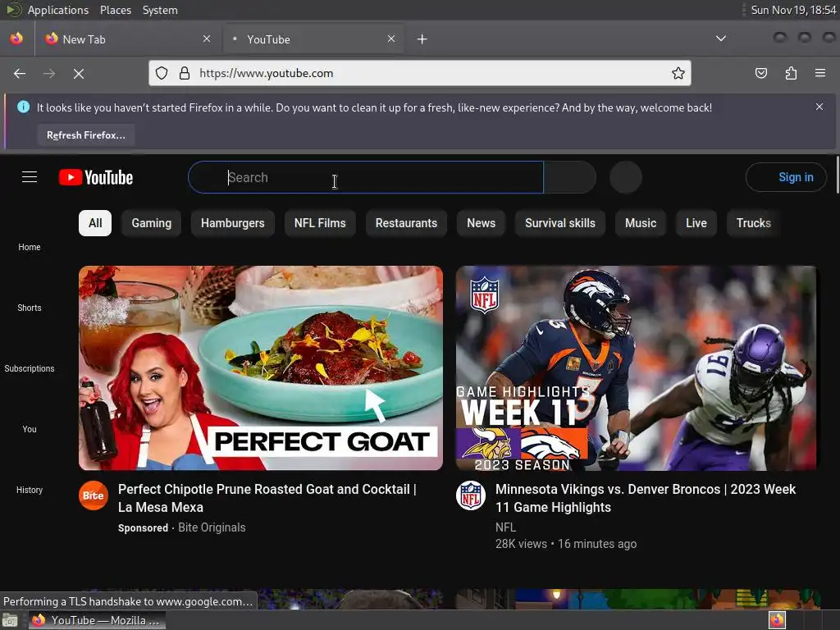Open Perfect Chipotle Prune Roasted Goat title
This screenshot has width=840, height=630.
tap(267, 498)
